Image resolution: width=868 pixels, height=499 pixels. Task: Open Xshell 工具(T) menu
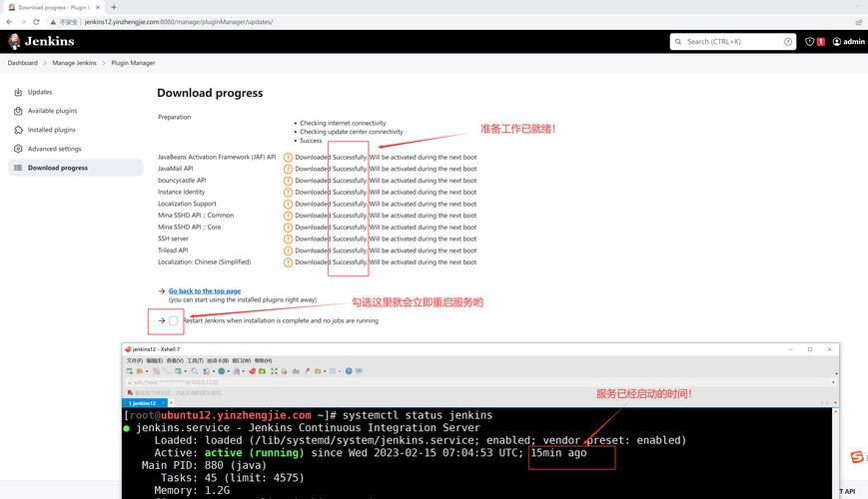point(195,360)
